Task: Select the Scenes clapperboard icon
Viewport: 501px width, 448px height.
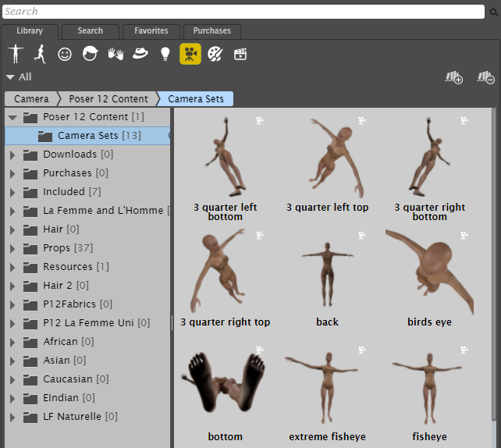Action: [240, 54]
